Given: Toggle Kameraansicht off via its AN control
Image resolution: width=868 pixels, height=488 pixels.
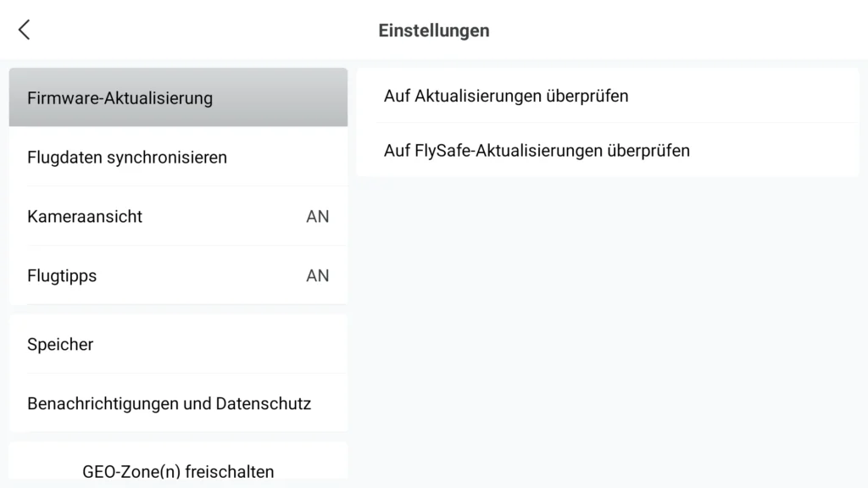Looking at the screenshot, I should [317, 216].
